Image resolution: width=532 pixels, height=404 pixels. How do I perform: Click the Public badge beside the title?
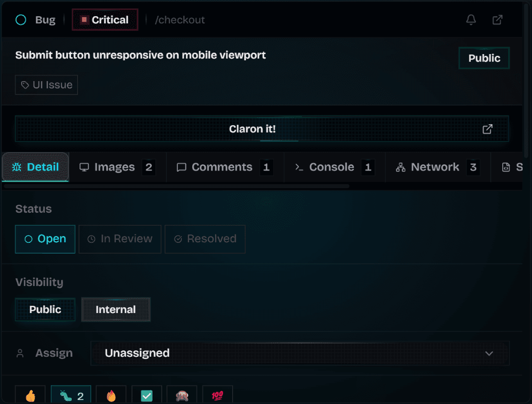click(x=484, y=58)
